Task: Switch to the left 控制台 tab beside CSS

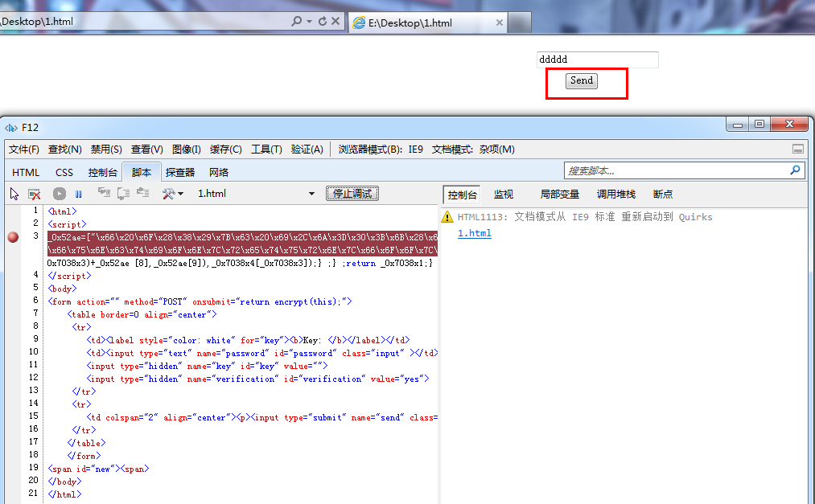Action: 102,172
